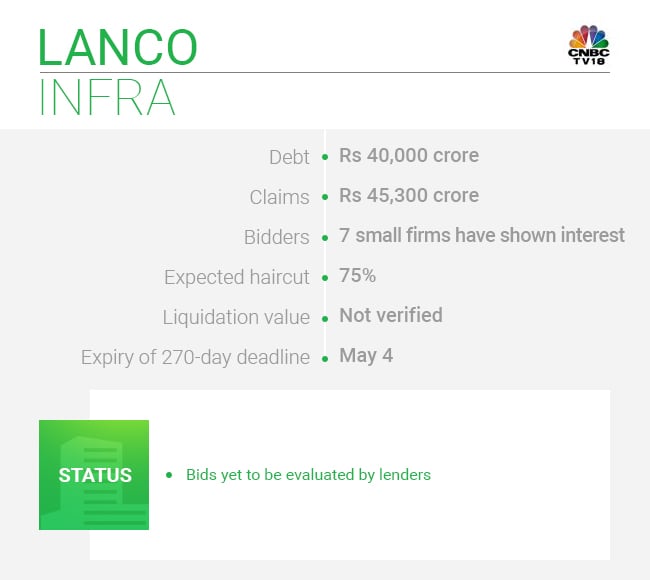Select the bullet beside Liquidation value
Viewport: 650px width, 580px height.
(x=325, y=318)
